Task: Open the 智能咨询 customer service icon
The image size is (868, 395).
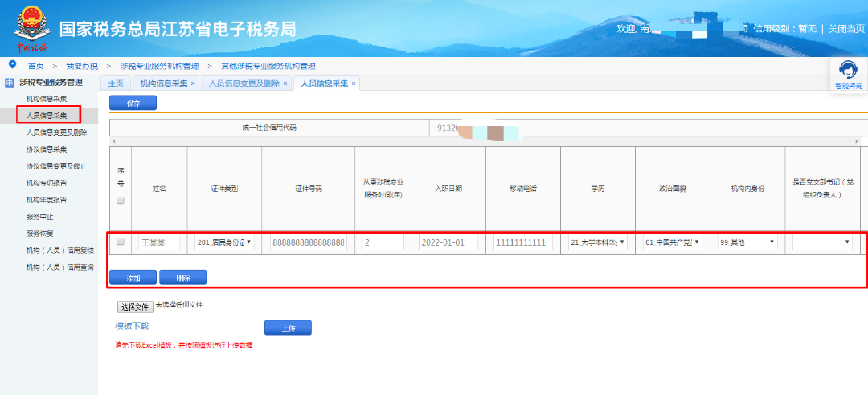Action: tap(847, 71)
